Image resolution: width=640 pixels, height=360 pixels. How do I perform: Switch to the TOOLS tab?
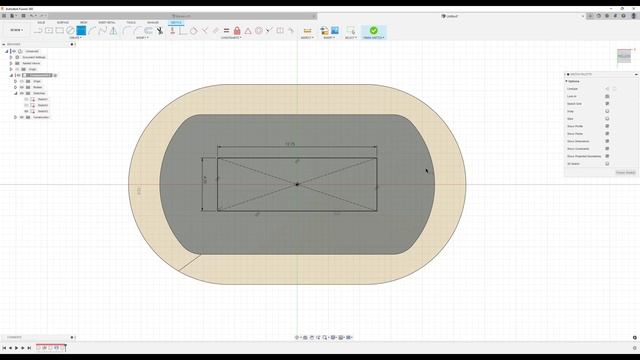click(x=131, y=22)
